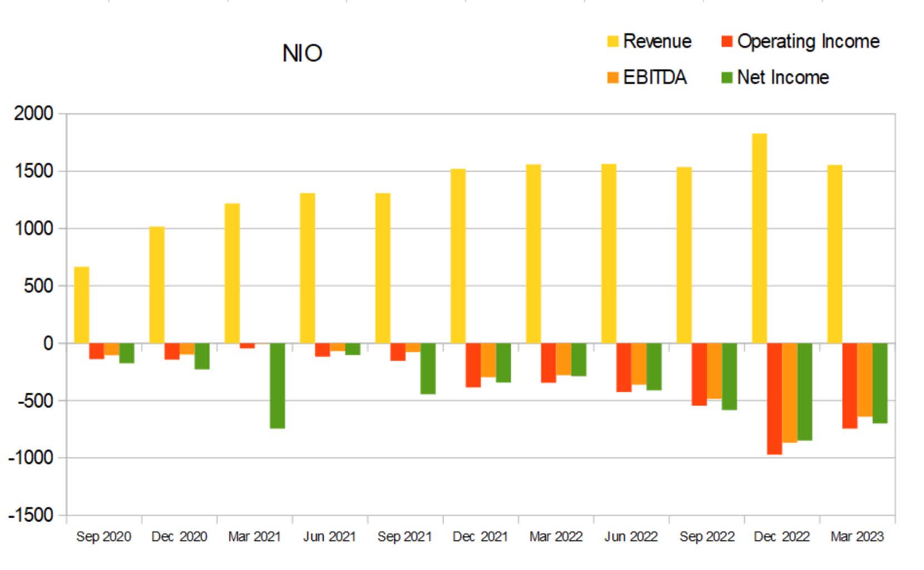This screenshot has height=570, width=924.
Task: Select the Mar 2021 green Net Income bar
Action: pos(277,386)
